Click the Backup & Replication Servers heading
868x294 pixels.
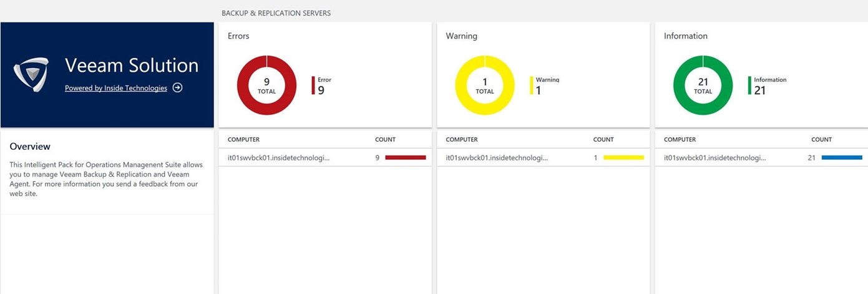(x=276, y=13)
